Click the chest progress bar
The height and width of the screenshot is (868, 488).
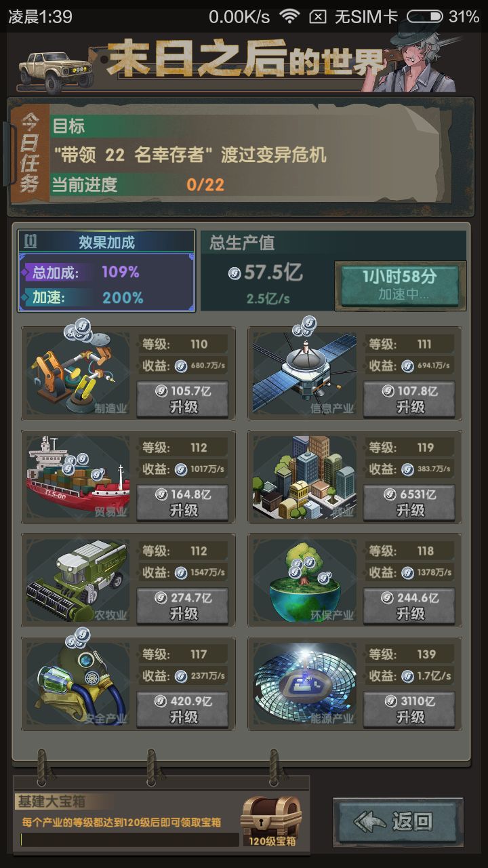[x=129, y=840]
